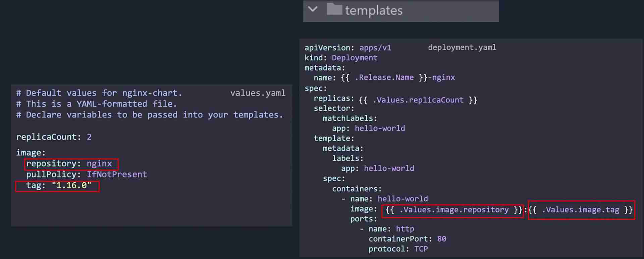Click the 'protocol: TCP' line
644x259 pixels.
(398, 249)
